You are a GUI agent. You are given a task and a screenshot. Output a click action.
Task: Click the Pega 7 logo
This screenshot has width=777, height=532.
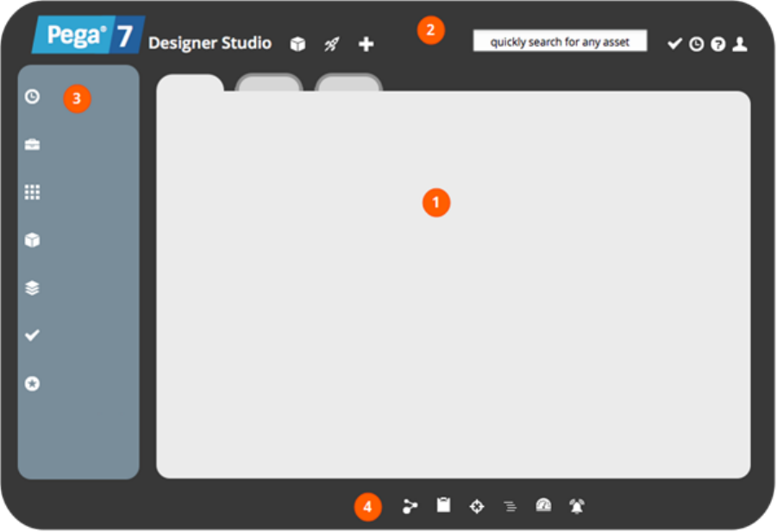88,34
